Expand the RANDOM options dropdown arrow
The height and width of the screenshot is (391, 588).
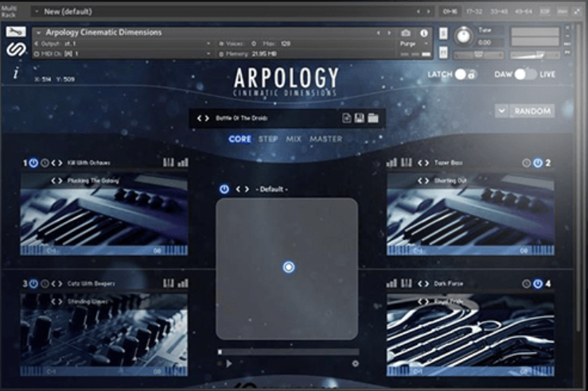click(502, 110)
